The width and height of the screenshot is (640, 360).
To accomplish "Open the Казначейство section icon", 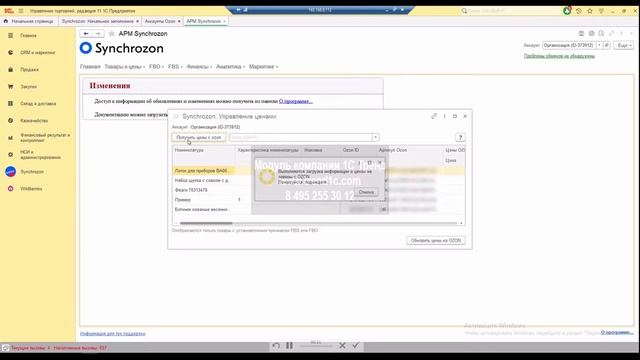I will click(11, 121).
